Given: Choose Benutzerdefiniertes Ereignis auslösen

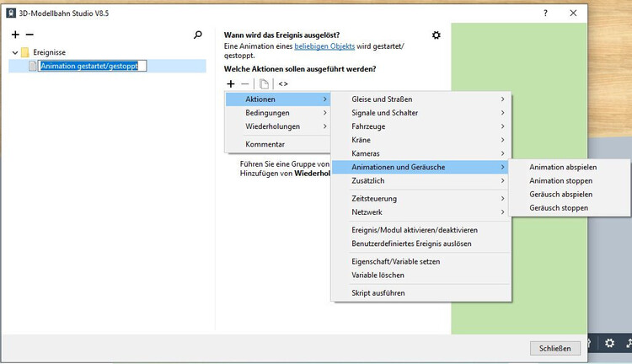Looking at the screenshot, I should [420, 244].
